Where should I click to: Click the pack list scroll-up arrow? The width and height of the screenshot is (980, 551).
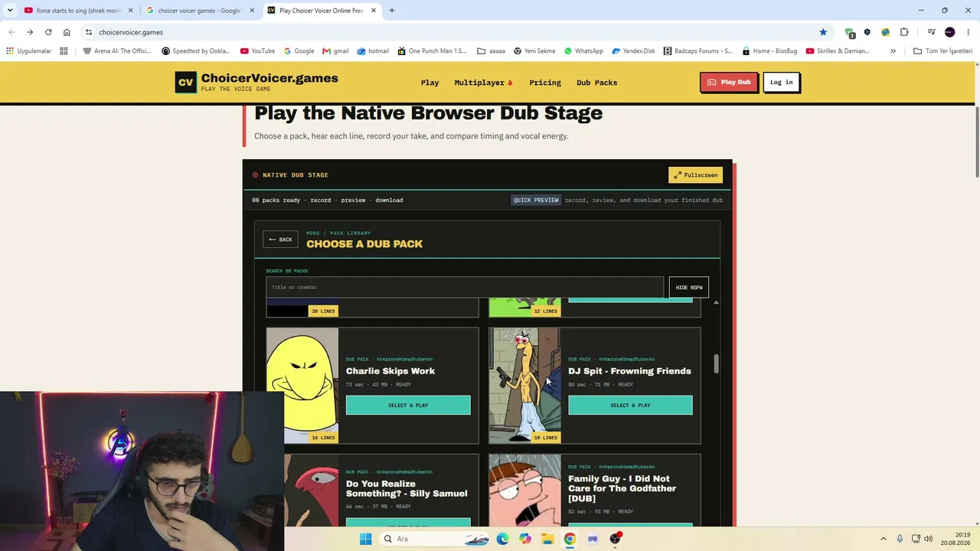[x=716, y=303]
